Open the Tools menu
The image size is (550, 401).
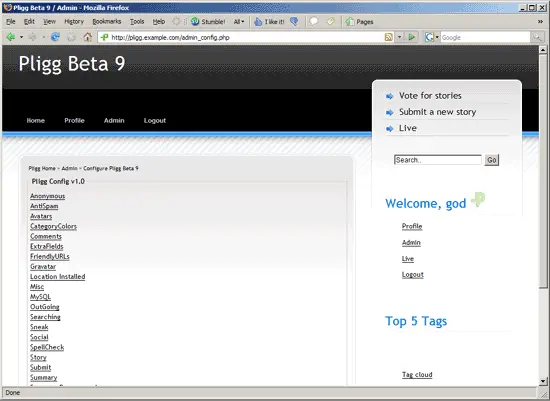[137, 21]
